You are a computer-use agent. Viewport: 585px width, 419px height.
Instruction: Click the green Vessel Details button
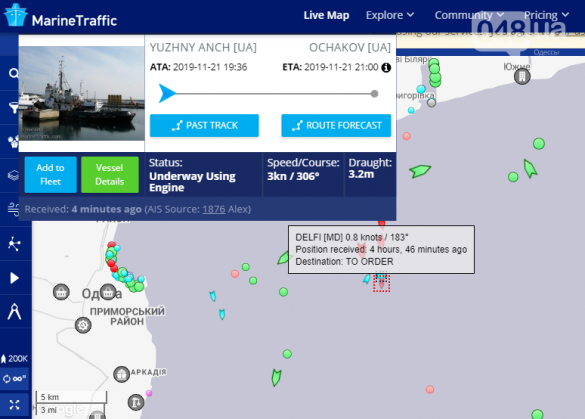point(110,175)
